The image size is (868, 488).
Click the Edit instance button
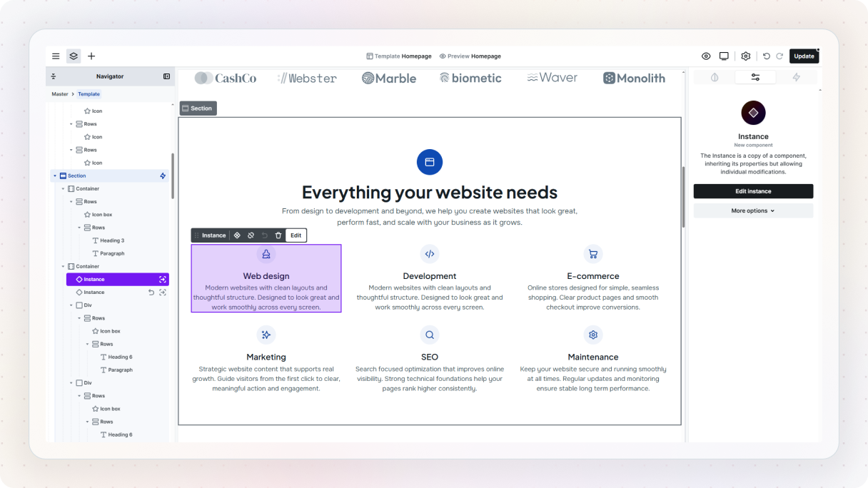pyautogui.click(x=753, y=191)
